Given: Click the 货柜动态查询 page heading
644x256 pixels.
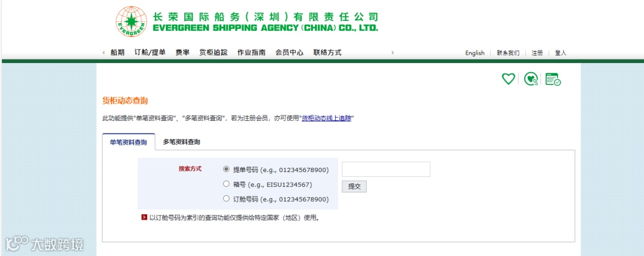Looking at the screenshot, I should pyautogui.click(x=125, y=101).
